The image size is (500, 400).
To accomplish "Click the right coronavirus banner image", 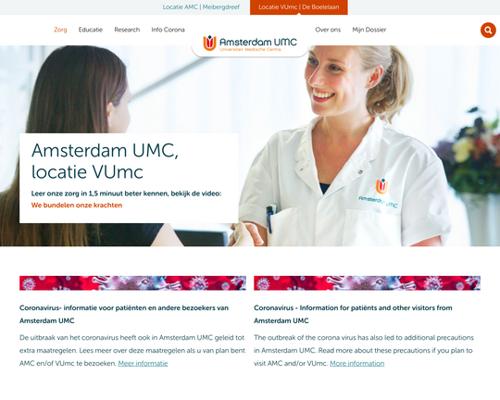I will click(x=367, y=283).
